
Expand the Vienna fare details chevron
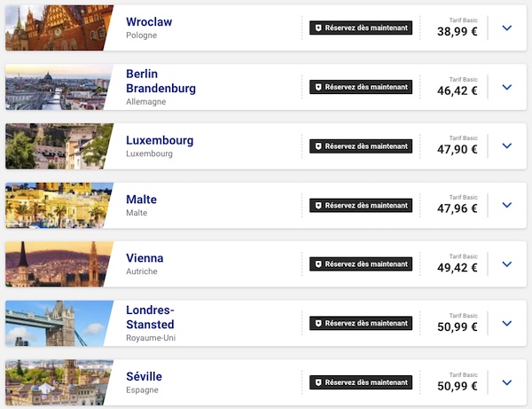pyautogui.click(x=506, y=263)
